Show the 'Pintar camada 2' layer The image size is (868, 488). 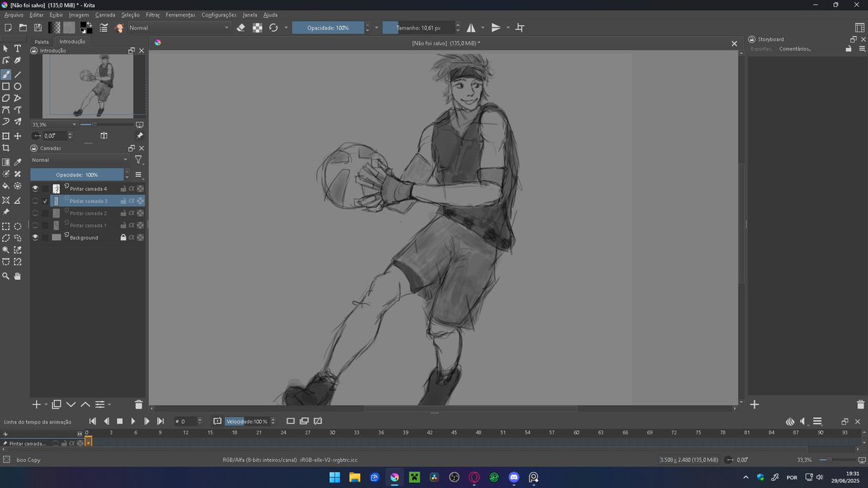35,213
